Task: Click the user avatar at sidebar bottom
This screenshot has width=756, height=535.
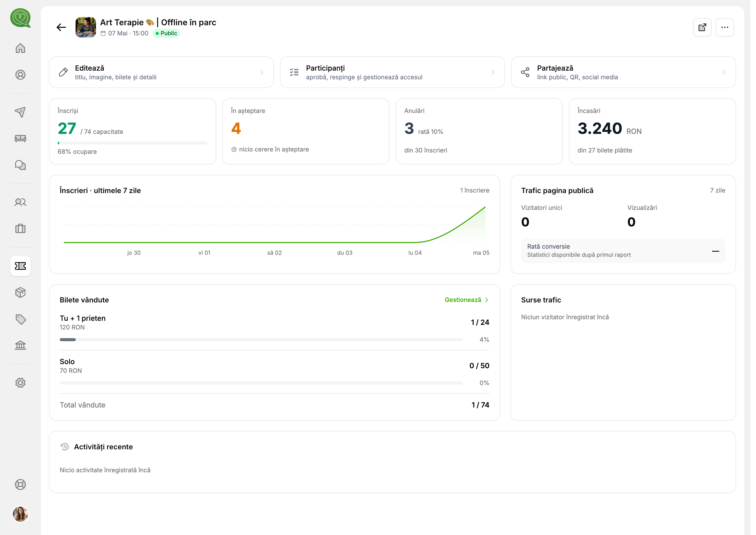Action: tap(20, 514)
